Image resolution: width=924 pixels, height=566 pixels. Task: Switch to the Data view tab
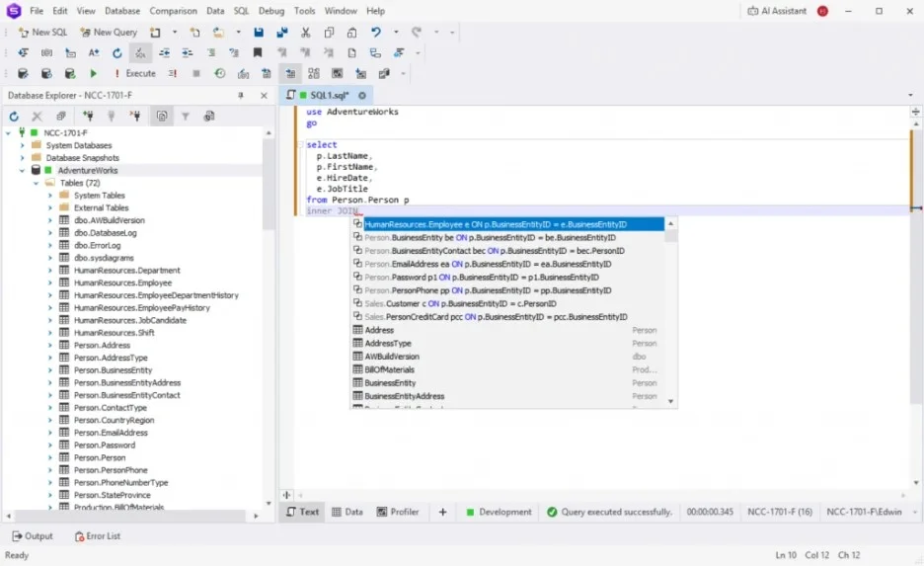pos(347,512)
